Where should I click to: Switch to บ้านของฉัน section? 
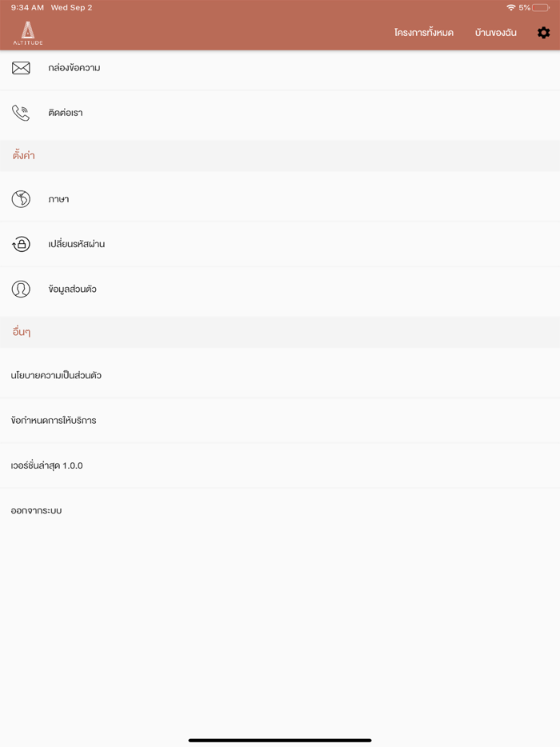point(494,33)
